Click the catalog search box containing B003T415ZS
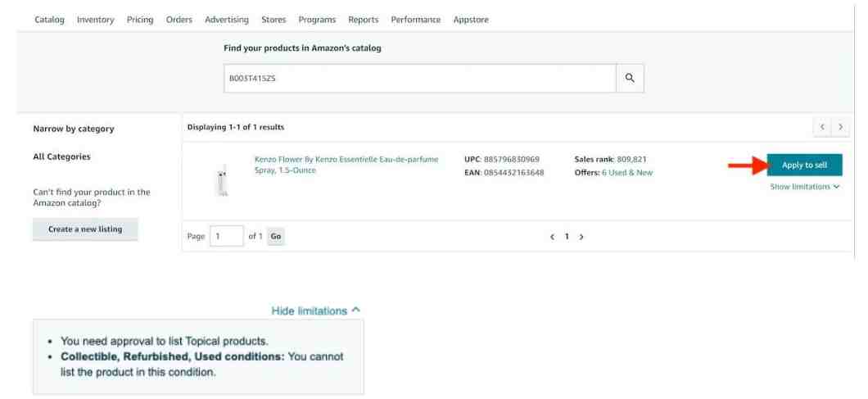The image size is (868, 399). (419, 78)
